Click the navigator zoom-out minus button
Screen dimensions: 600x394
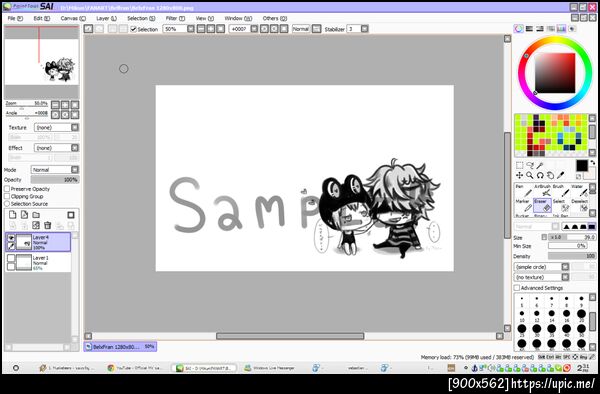55,105
